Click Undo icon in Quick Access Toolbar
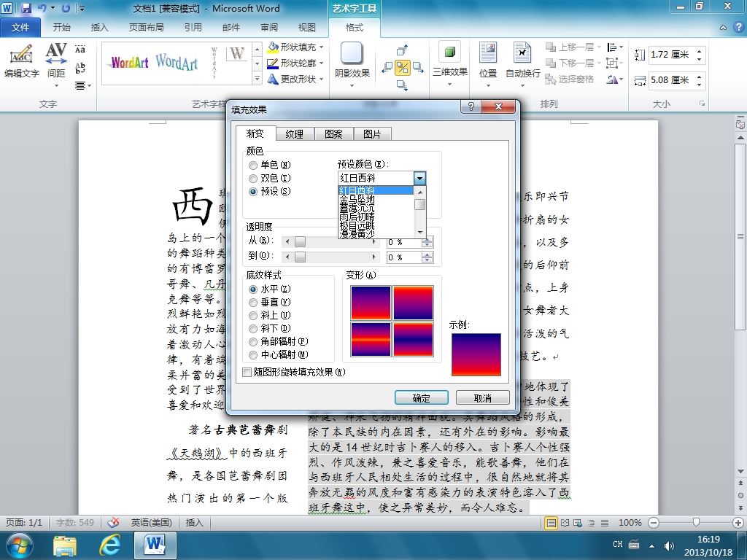747x560 pixels. click(x=42, y=8)
